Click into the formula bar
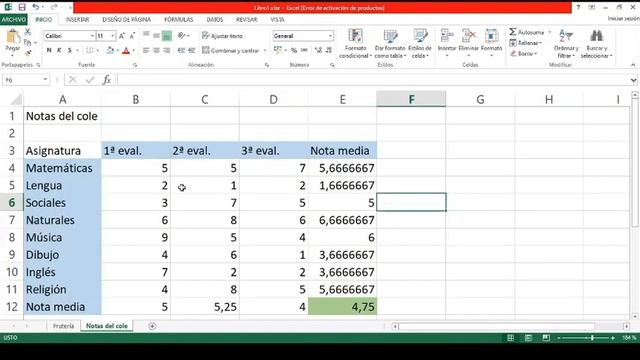The height and width of the screenshot is (360, 640). click(x=373, y=80)
